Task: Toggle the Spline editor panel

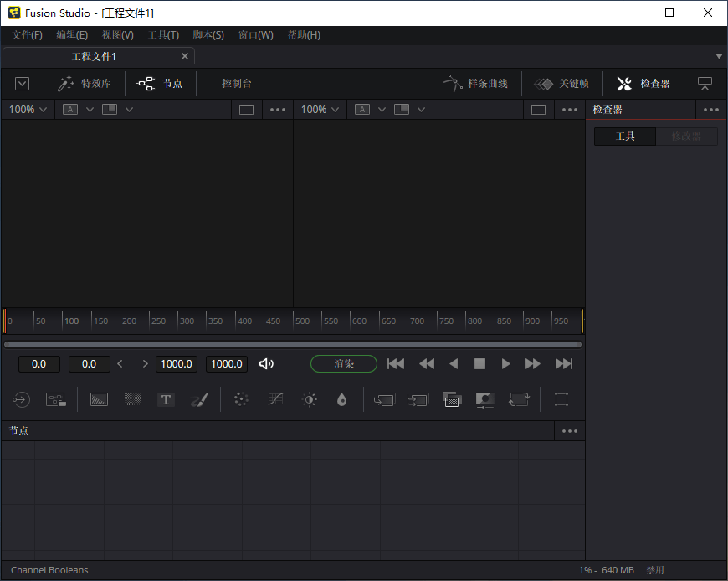Action: [x=475, y=84]
